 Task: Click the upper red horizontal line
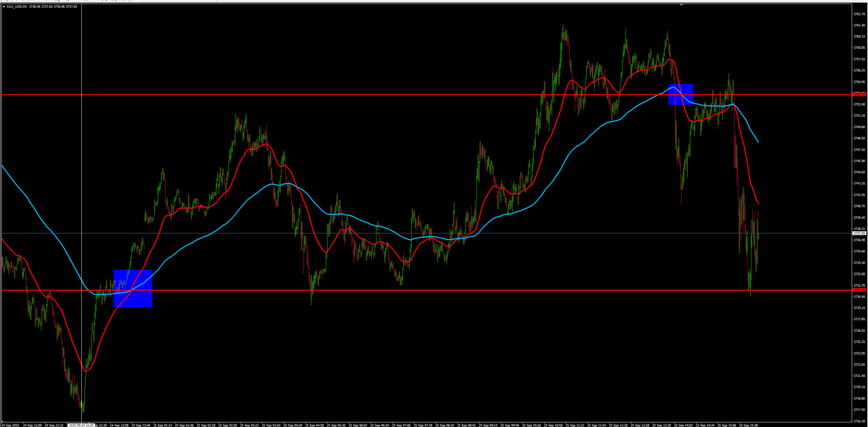(337, 95)
